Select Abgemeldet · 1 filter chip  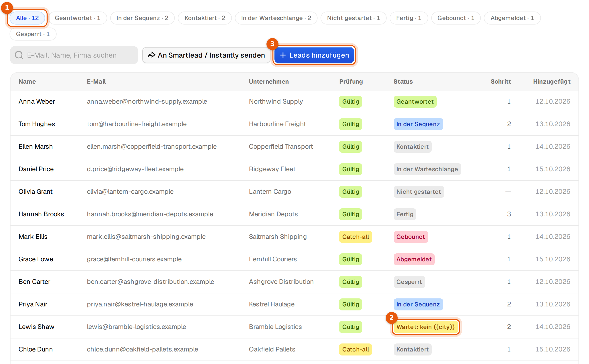(512, 18)
